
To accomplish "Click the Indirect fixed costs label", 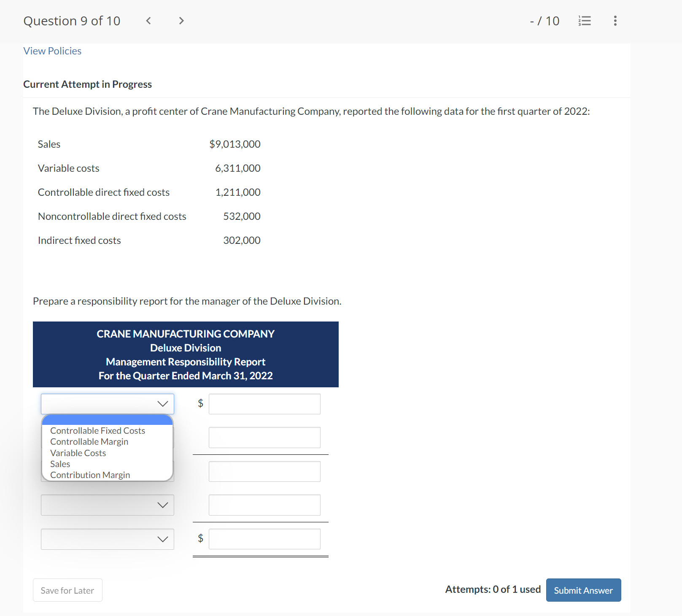I will [x=79, y=240].
